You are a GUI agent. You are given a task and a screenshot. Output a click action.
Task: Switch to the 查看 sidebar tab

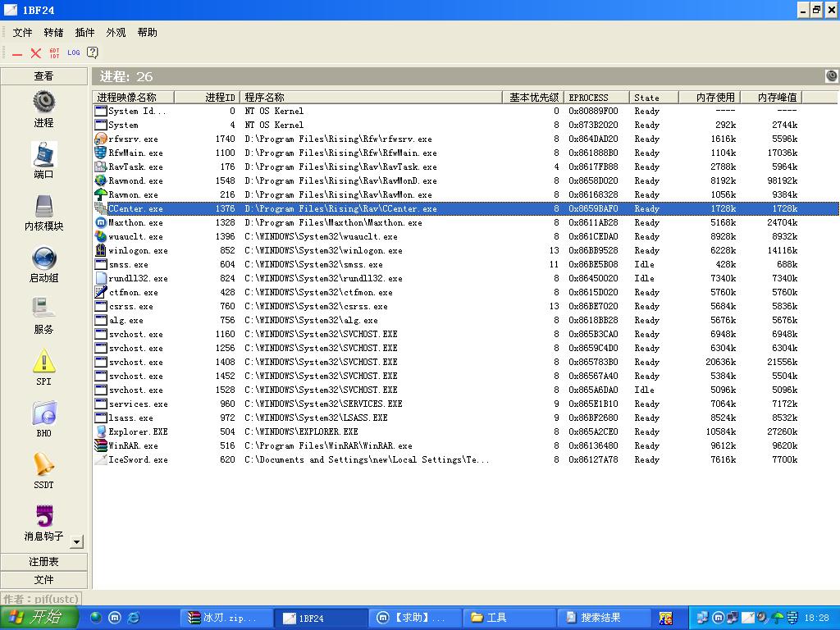click(44, 76)
